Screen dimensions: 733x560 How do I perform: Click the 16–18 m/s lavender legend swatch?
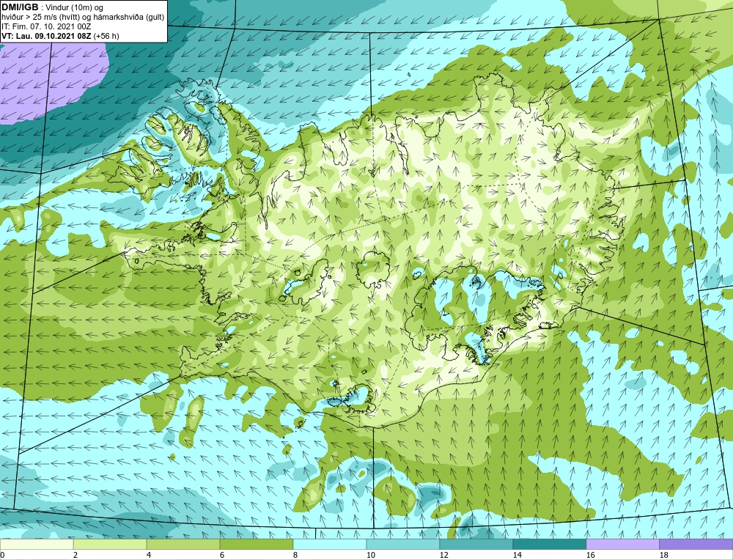point(622,544)
